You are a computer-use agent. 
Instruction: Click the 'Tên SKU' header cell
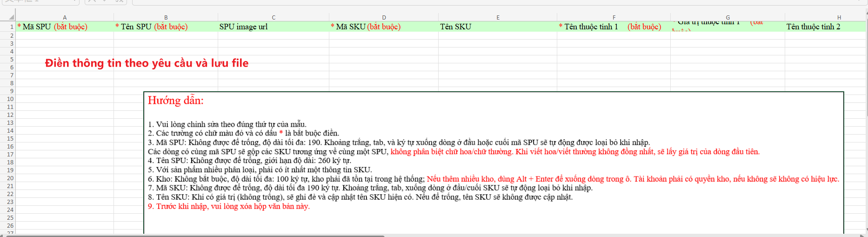tap(498, 27)
